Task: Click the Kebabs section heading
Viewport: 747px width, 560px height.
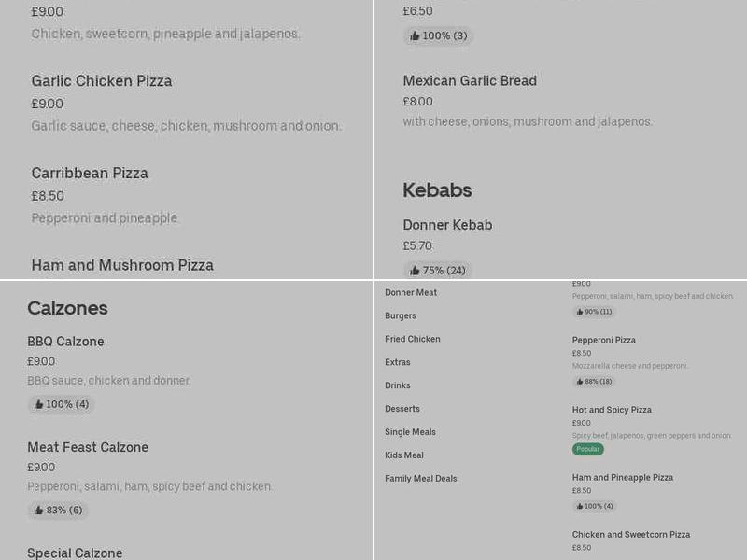Action: (x=437, y=189)
